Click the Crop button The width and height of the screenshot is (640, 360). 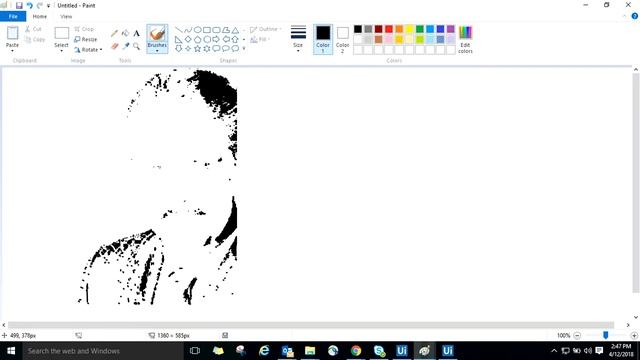(x=84, y=29)
